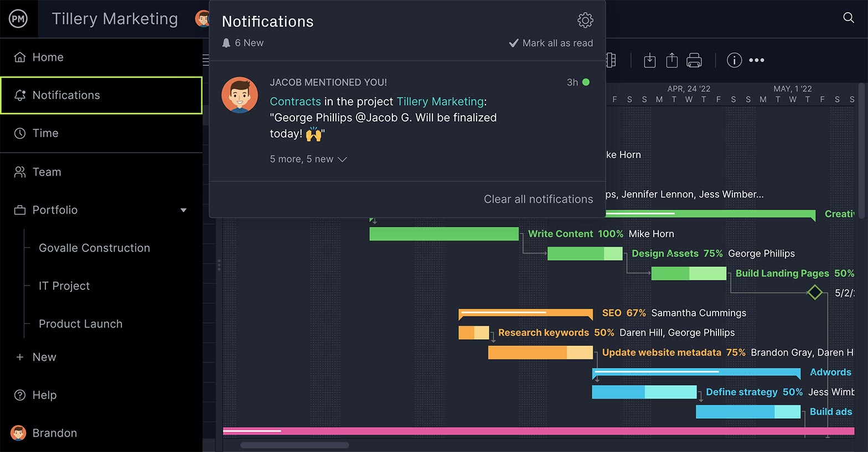Open notification settings gear

pyautogui.click(x=585, y=20)
